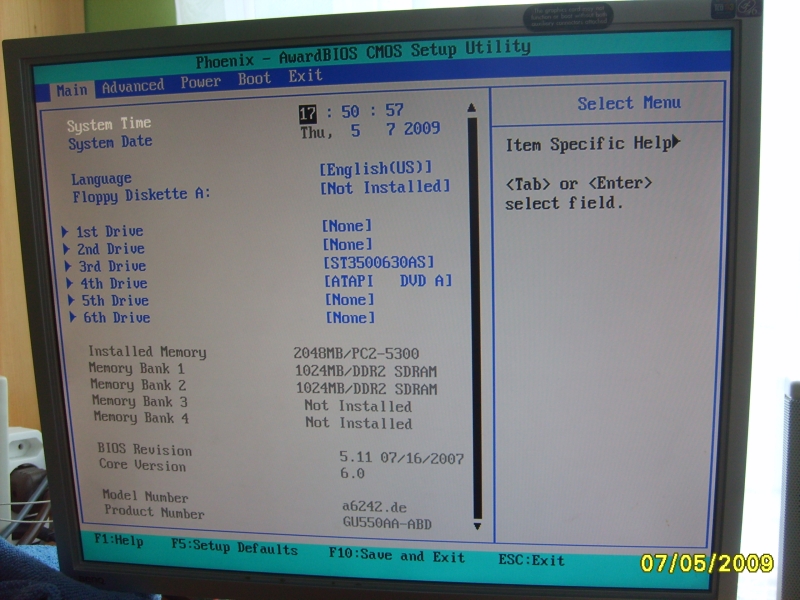Change Floppy Diskette A: value [Not Installed]
The width and height of the screenshot is (800, 600).
click(385, 187)
